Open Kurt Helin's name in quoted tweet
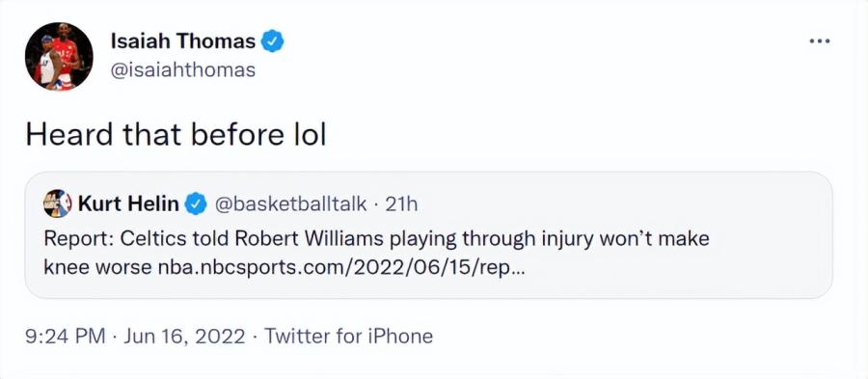 128,204
